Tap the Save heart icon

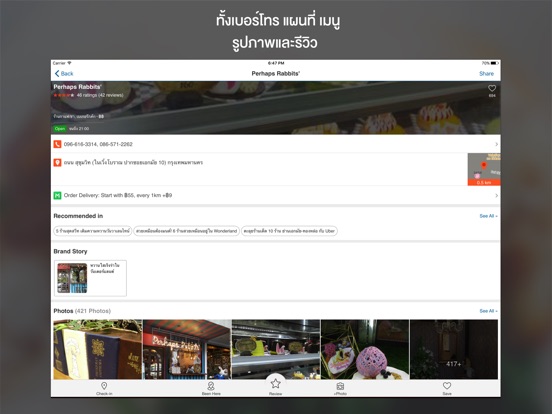447,385
